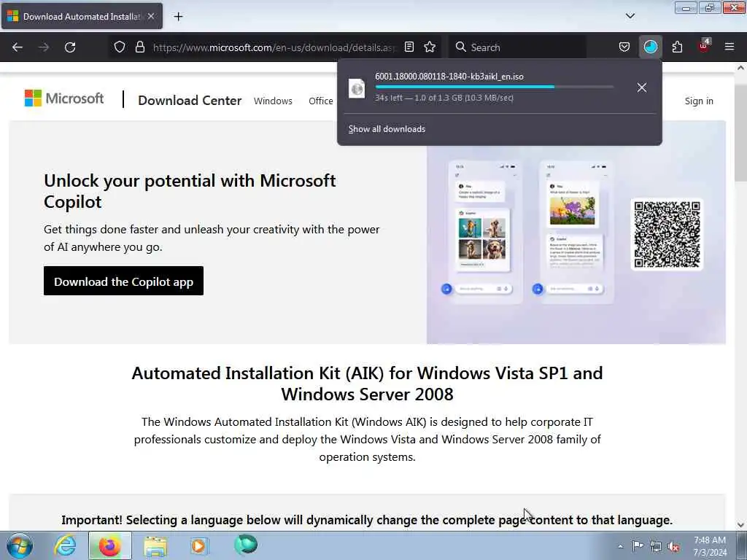The width and height of the screenshot is (747, 560).
Task: Go back to the previous page
Action: [x=18, y=47]
